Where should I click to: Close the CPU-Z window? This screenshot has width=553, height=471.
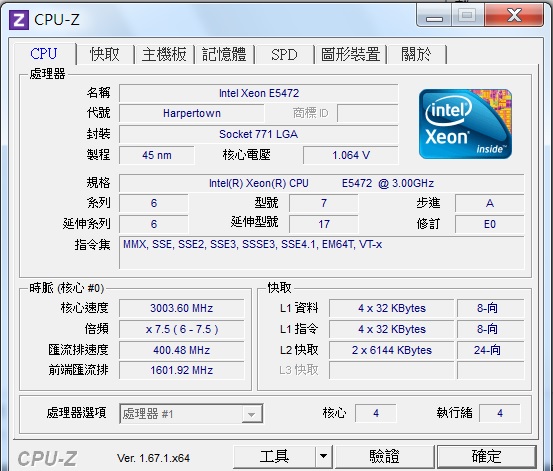(x=514, y=15)
